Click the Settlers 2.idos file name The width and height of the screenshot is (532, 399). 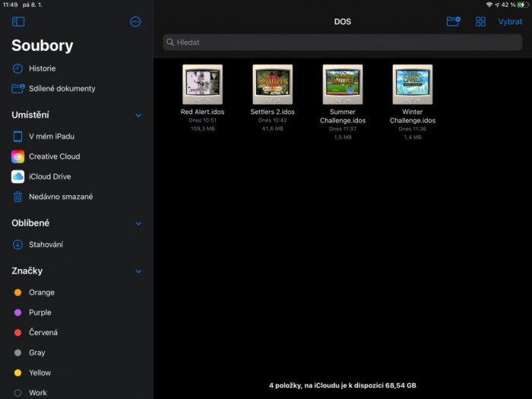tap(272, 112)
